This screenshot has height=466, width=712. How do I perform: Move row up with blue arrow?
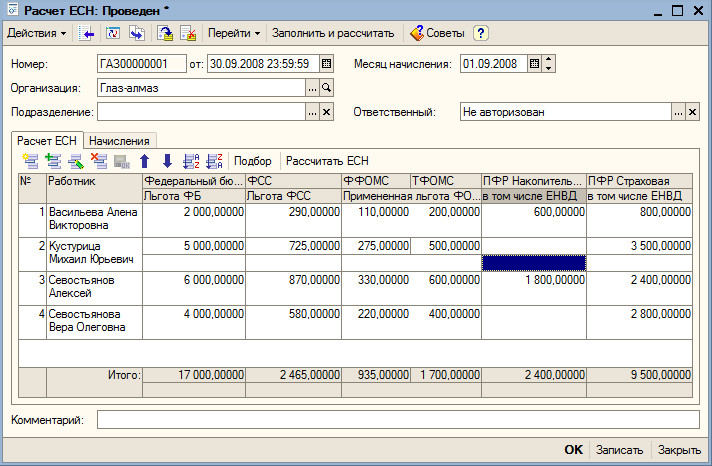point(145,161)
